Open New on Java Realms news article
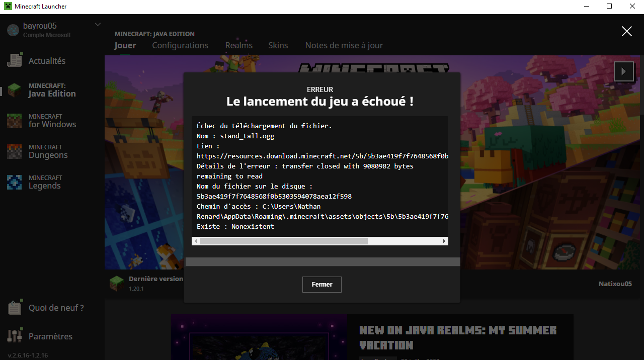The image size is (644, 360). point(458,337)
